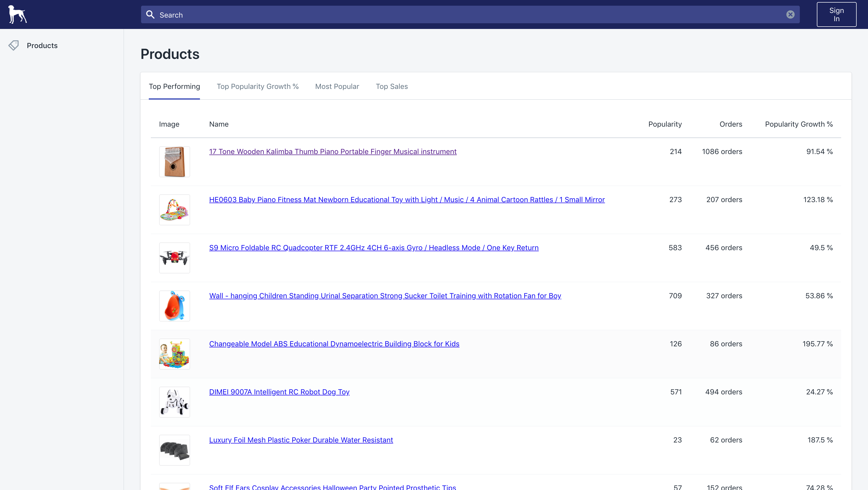The height and width of the screenshot is (490, 868).
Task: Switch to Top Popularity Growth % tab
Action: tap(258, 86)
